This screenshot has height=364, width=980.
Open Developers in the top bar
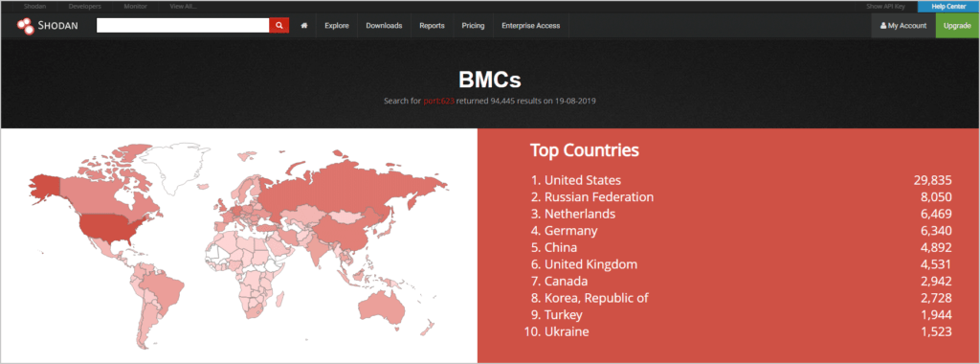pyautogui.click(x=85, y=7)
